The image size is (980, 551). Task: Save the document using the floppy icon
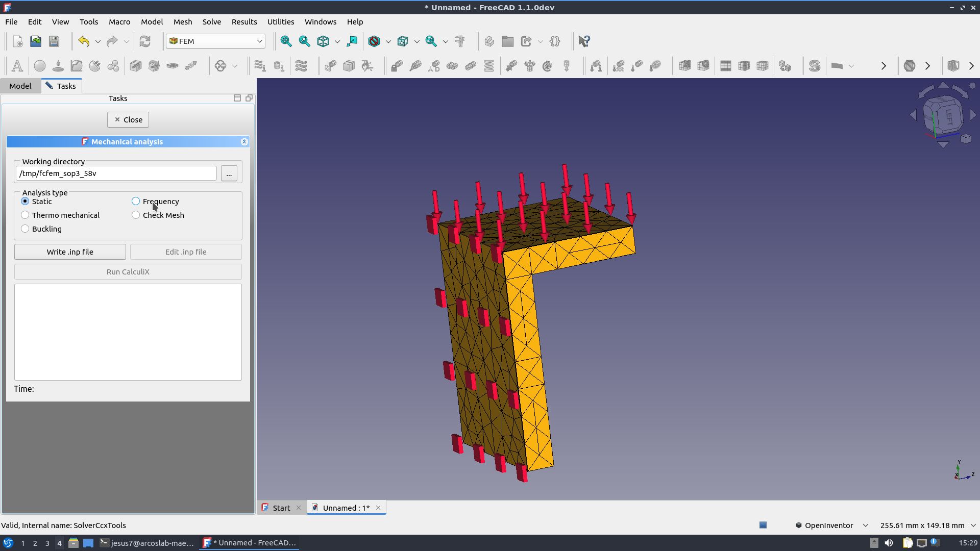54,41
